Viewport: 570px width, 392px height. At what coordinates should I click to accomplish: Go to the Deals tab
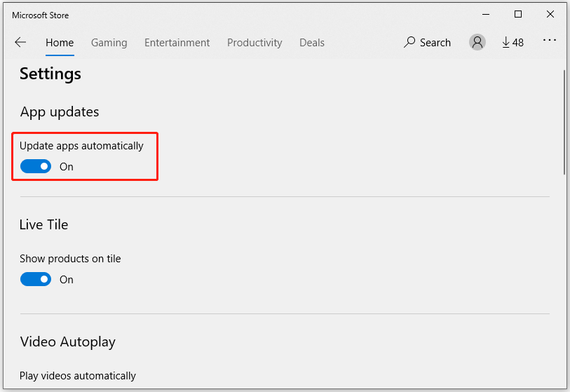pyautogui.click(x=312, y=43)
